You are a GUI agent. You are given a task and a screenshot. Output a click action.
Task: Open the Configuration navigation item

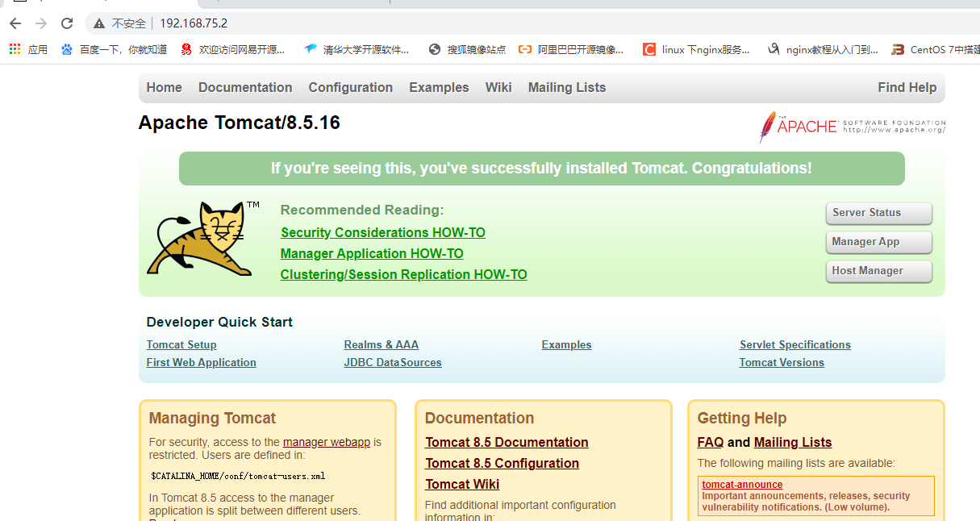click(351, 87)
